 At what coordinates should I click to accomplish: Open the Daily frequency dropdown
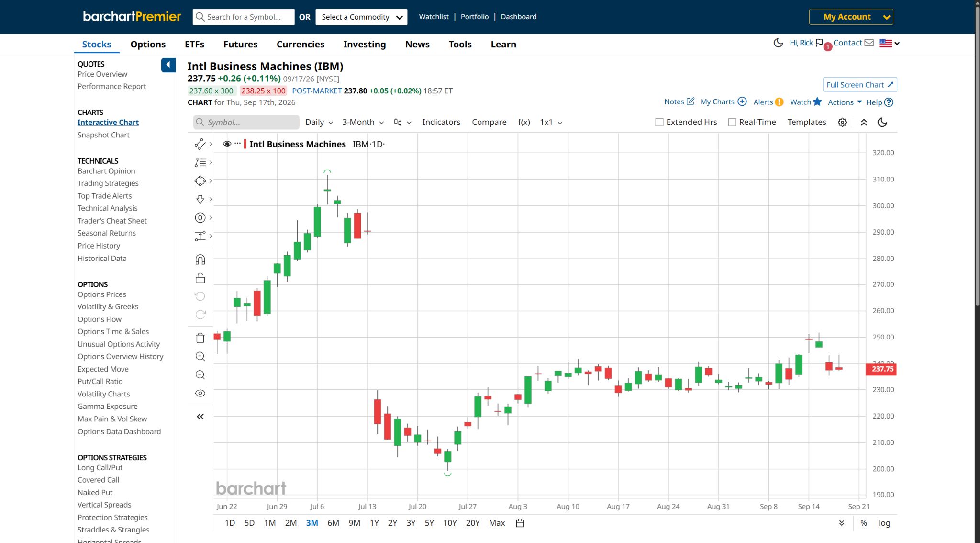tap(319, 123)
